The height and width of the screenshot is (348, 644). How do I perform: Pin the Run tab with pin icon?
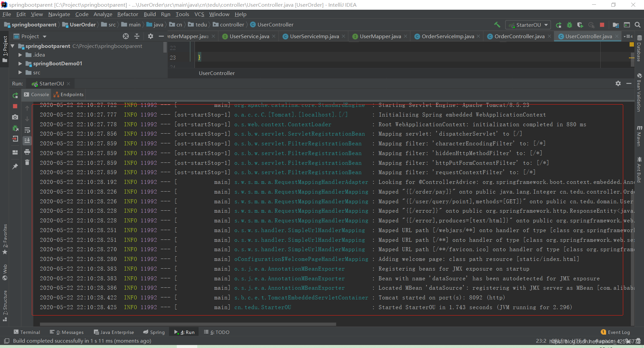(x=15, y=166)
